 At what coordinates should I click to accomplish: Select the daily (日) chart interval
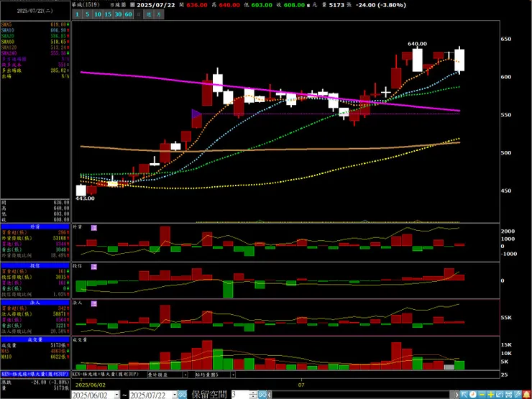pos(139,14)
